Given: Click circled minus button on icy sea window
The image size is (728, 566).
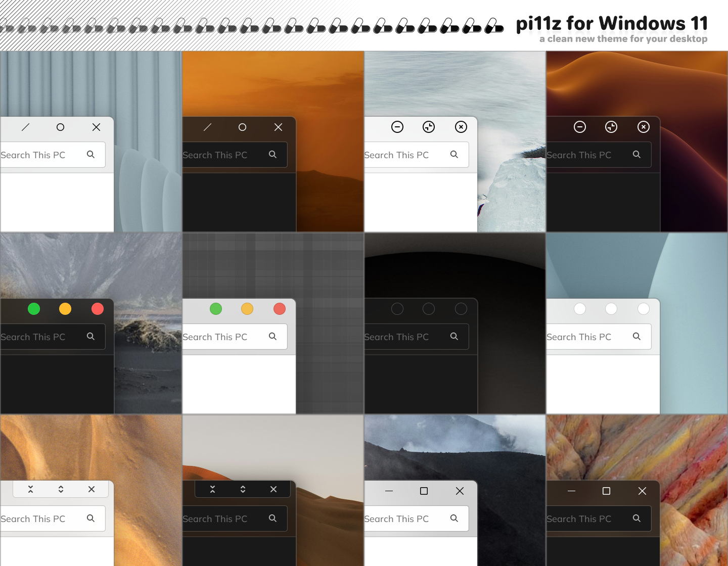Looking at the screenshot, I should click(x=397, y=127).
